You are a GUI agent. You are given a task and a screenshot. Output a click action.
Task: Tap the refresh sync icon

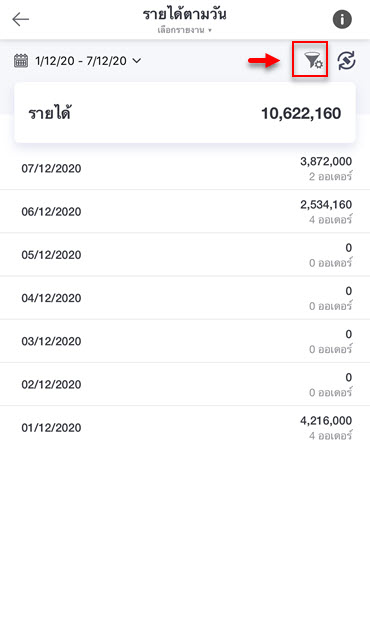point(346,61)
